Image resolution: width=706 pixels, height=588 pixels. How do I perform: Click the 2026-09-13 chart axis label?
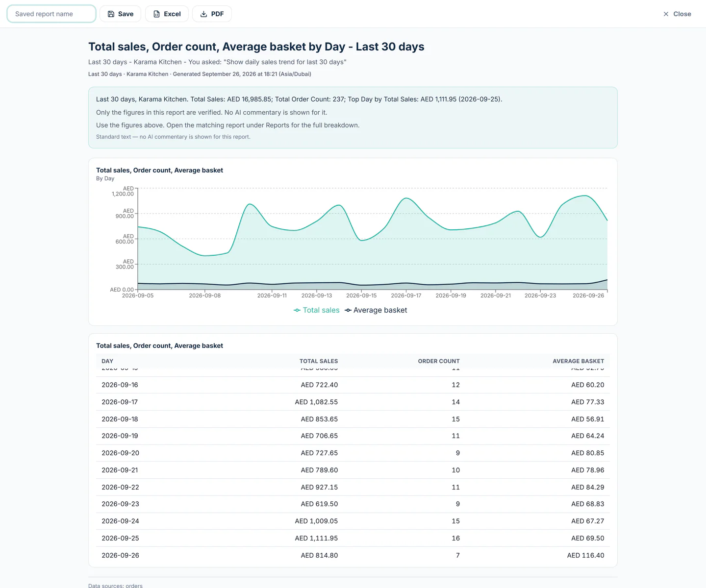[317, 295]
